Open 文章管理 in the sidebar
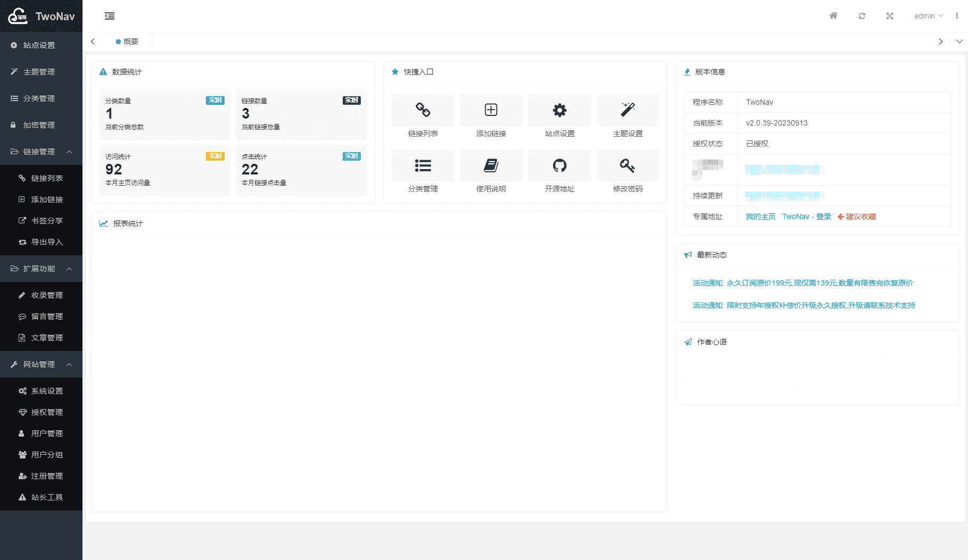 (x=41, y=338)
